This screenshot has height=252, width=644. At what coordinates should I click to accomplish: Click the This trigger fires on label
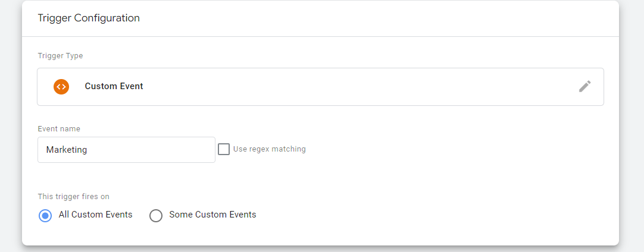[74, 197]
